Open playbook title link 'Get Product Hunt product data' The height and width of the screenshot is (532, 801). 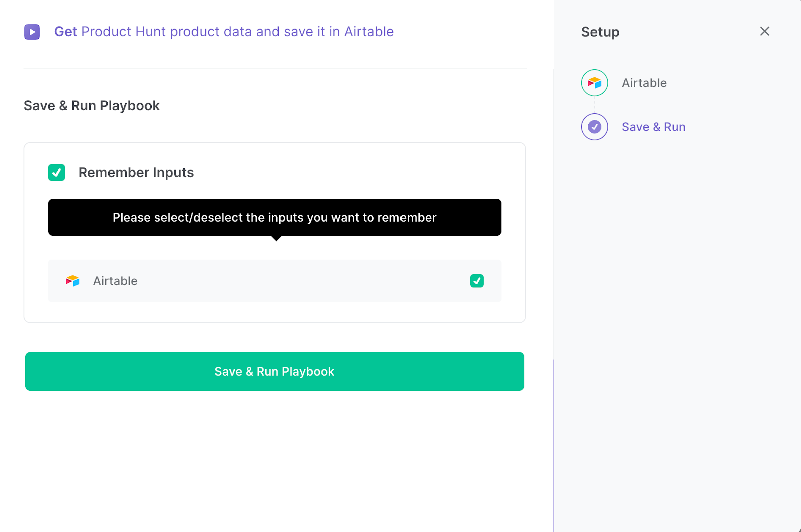pos(224,32)
